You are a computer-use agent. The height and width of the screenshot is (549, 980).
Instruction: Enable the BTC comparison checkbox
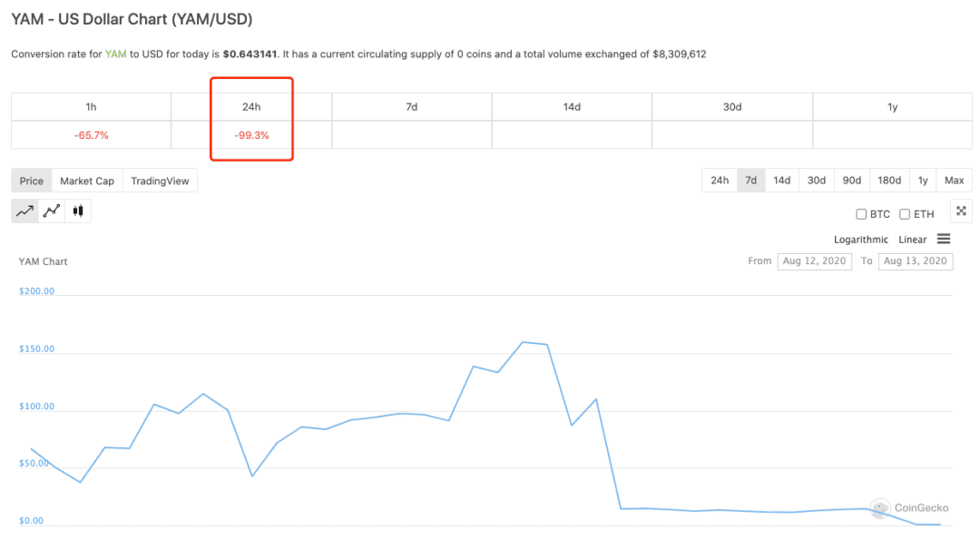861,214
